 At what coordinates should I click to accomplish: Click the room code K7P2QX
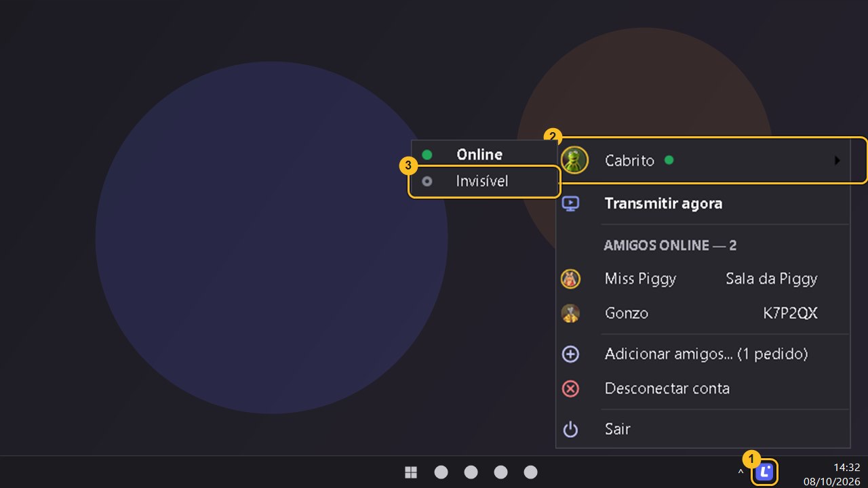pos(790,313)
